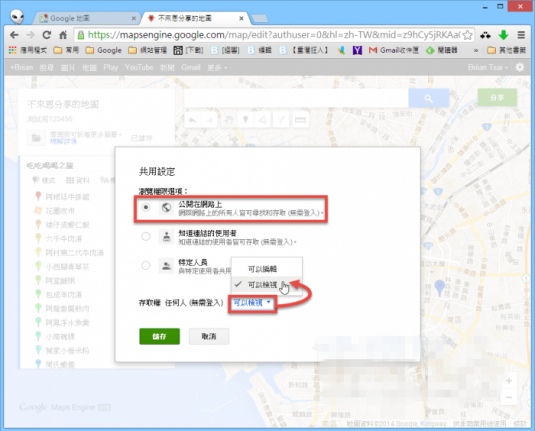Click the 資料 layer option
Screen dimensions: 535x431
(x=77, y=180)
